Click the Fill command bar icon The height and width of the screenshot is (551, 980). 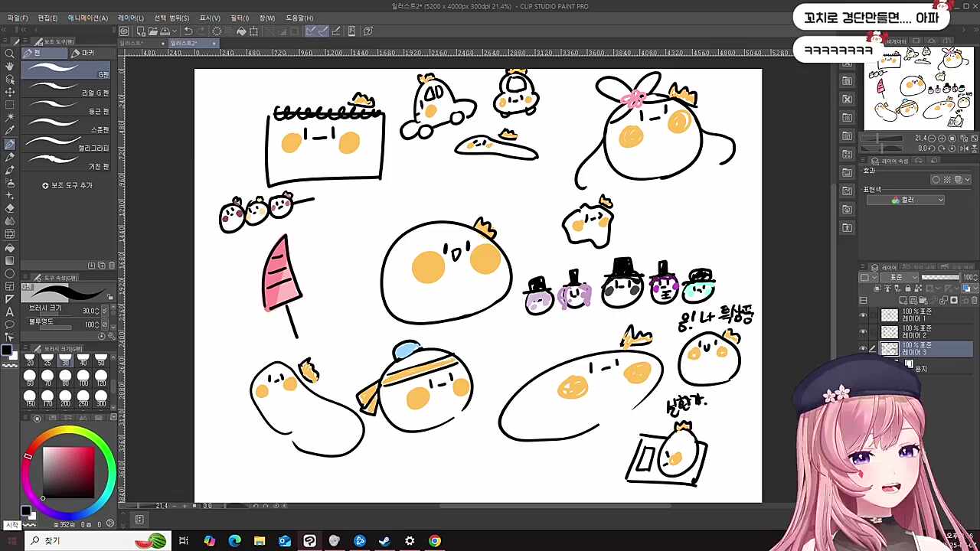(x=241, y=31)
